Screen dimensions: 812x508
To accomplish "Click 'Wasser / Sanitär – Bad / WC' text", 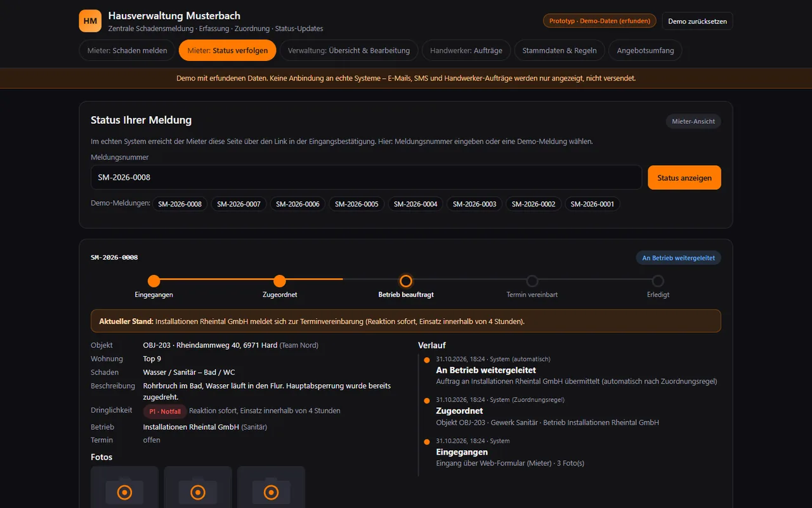I will (x=189, y=372).
